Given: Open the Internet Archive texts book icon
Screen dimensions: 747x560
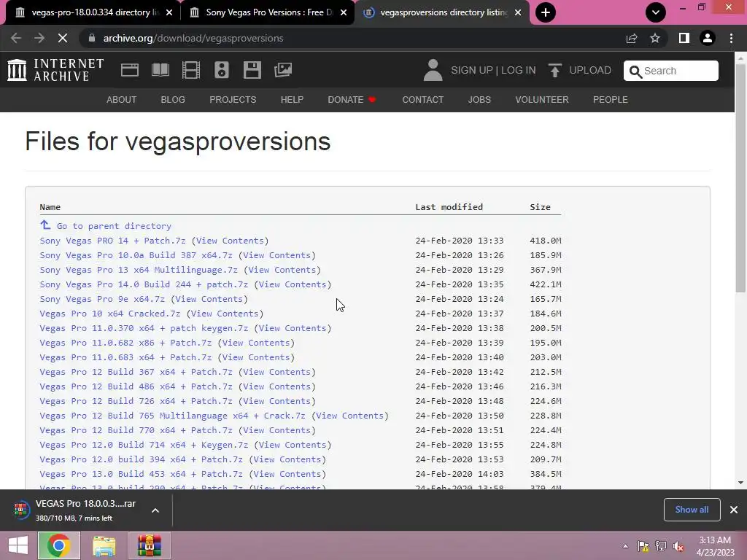Looking at the screenshot, I should point(160,70).
